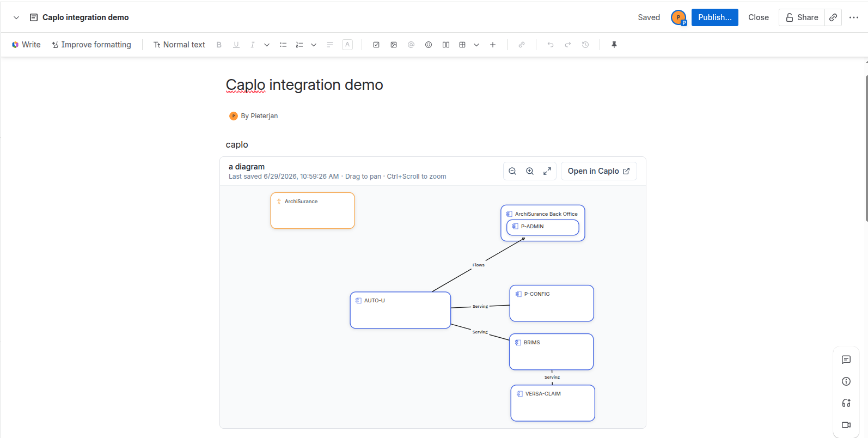The image size is (868, 438).
Task: Open the Normal text style dropdown
Action: (x=179, y=45)
